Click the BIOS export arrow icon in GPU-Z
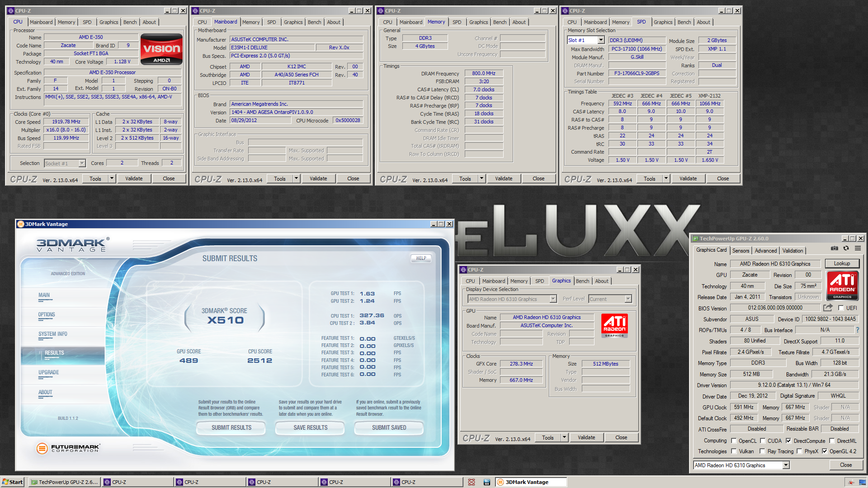The height and width of the screenshot is (488, 868). click(x=828, y=308)
